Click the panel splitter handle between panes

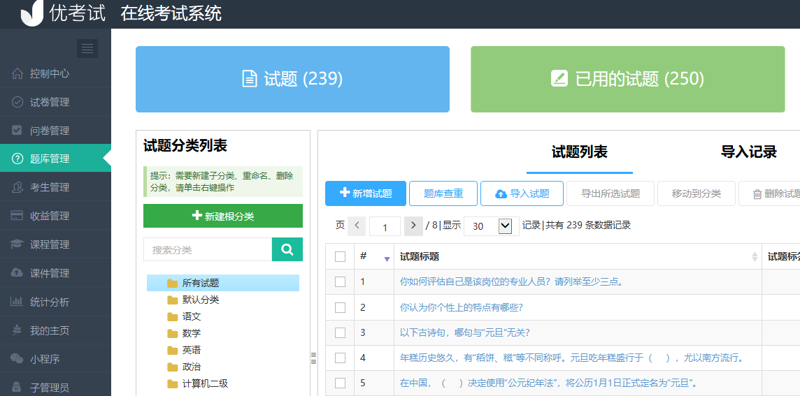click(314, 358)
